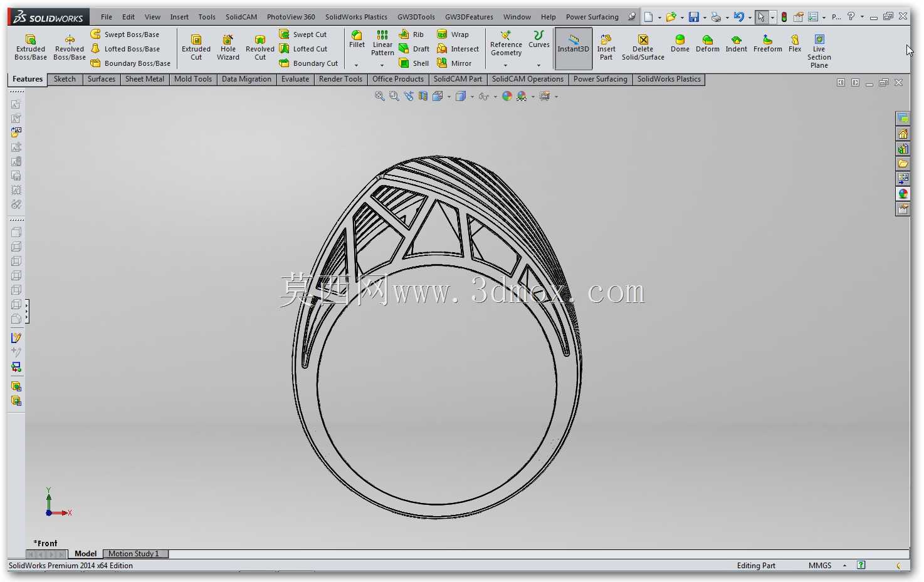924x582 pixels.
Task: Toggle Instant3D mode
Action: click(574, 48)
